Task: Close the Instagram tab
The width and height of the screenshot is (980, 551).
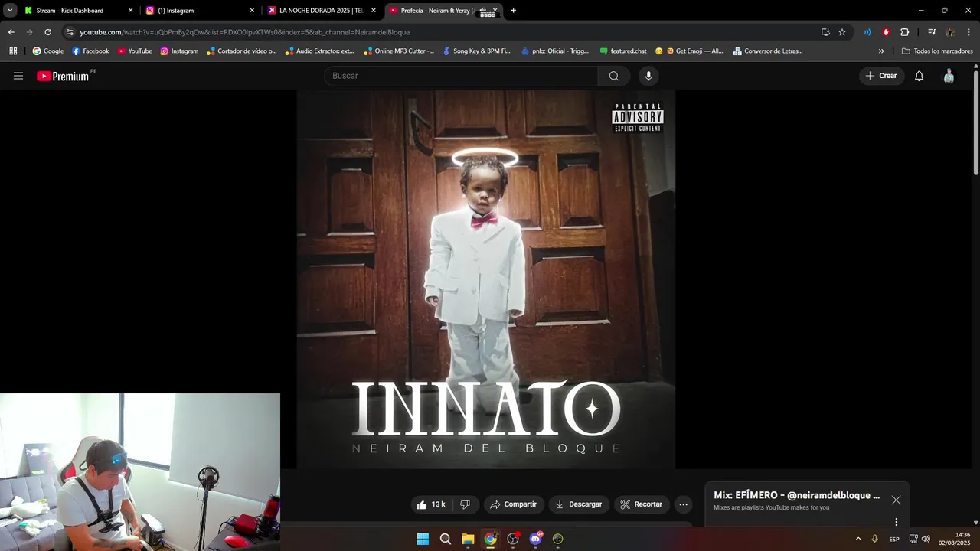Action: click(x=252, y=11)
